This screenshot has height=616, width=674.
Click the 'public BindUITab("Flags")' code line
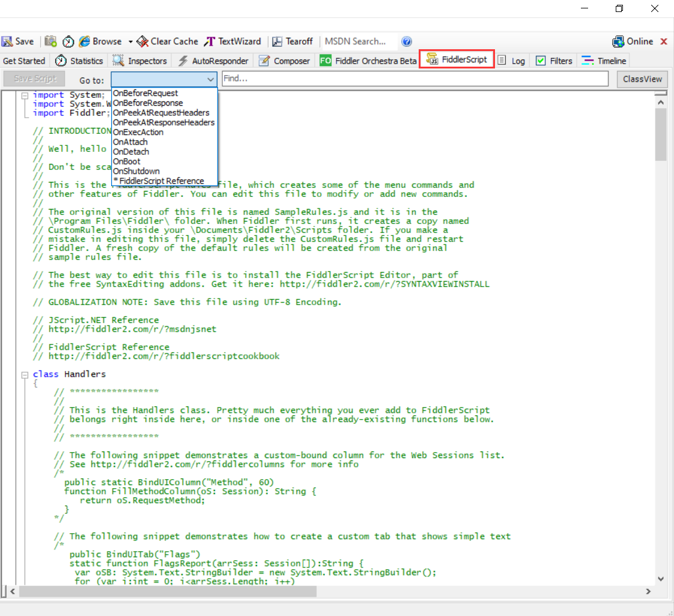coord(135,555)
